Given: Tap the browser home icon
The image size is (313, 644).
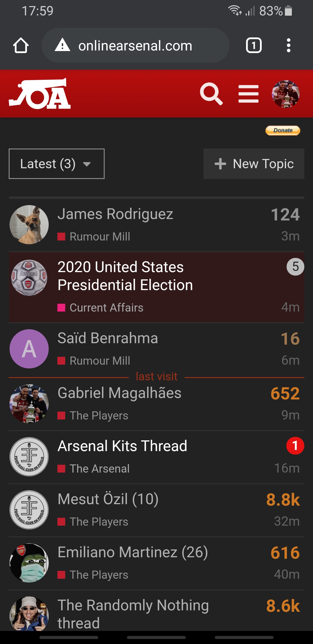Looking at the screenshot, I should click(x=21, y=46).
